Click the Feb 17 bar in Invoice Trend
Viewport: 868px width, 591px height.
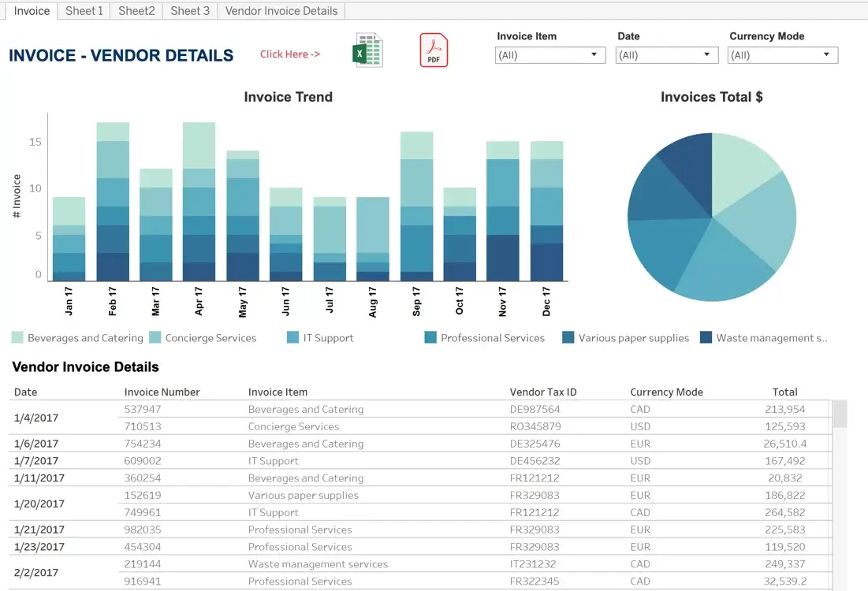[113, 202]
